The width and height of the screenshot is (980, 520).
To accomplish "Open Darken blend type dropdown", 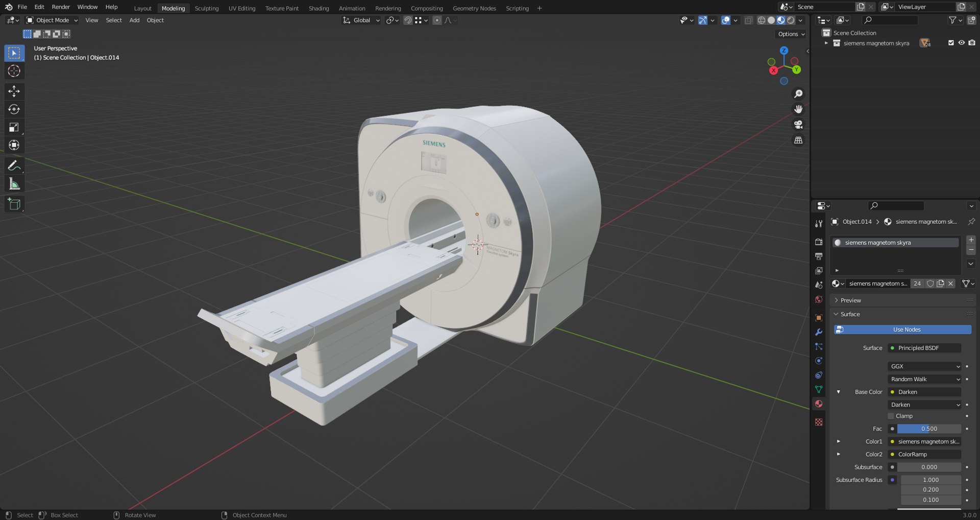I will 925,405.
